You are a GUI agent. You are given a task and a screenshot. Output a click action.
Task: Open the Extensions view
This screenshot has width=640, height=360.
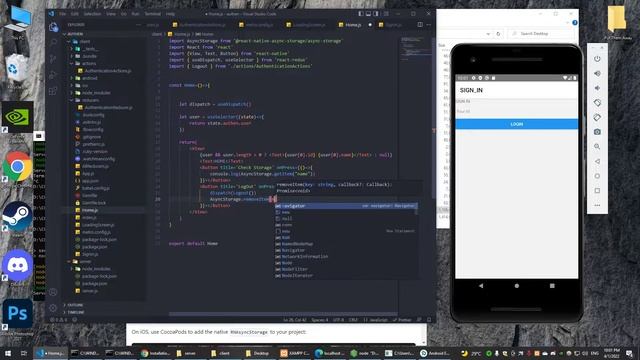53,91
